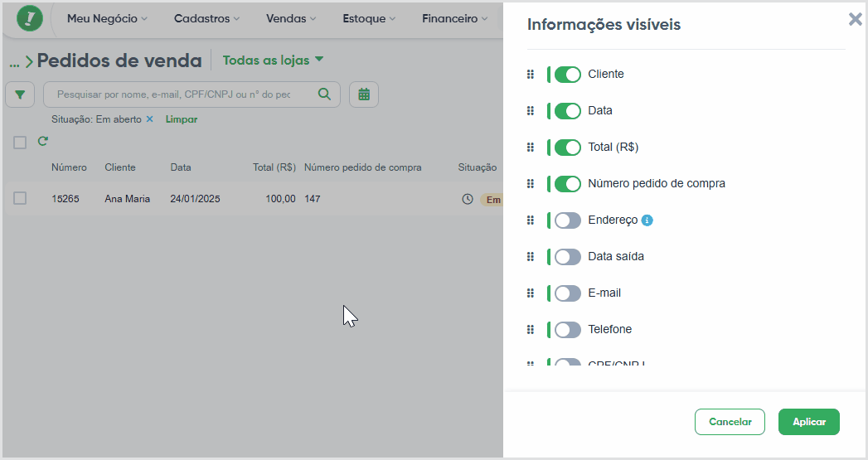Remove the 'Em aberto' filter via X
Screen dimensions: 868x460
pos(149,119)
